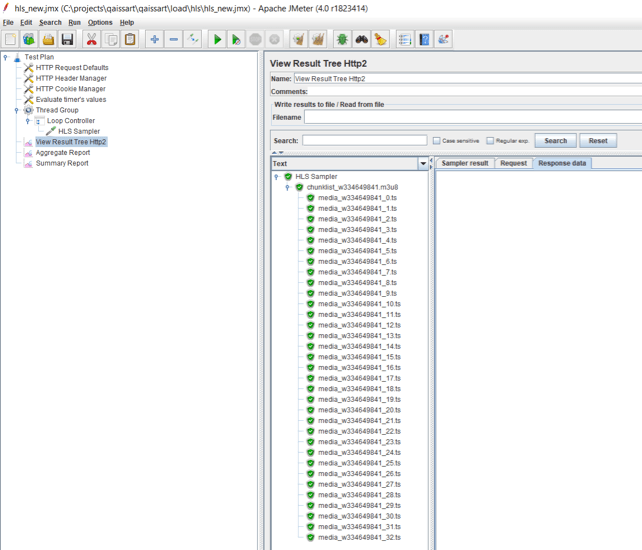Collapse the Test Plan tree node

(6, 57)
